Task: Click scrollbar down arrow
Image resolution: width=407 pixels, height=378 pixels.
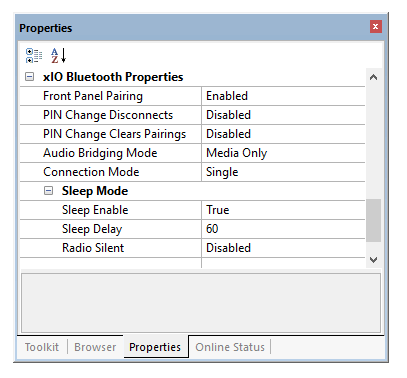Action: [x=373, y=259]
